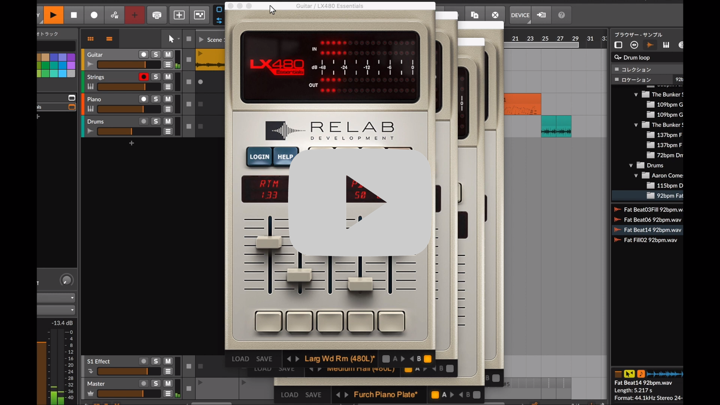Switch to clip launcher grid view icon
Screen dimensions: 720x405
click(90, 39)
